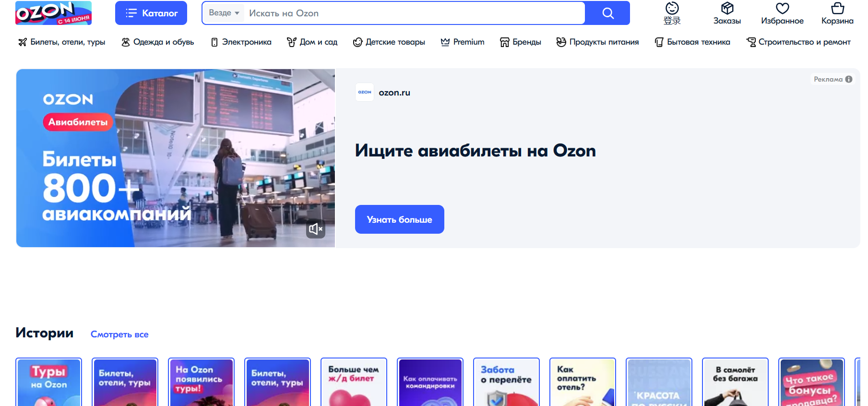This screenshot has width=868, height=406.
Task: Click the Реклама info label
Action: click(833, 79)
